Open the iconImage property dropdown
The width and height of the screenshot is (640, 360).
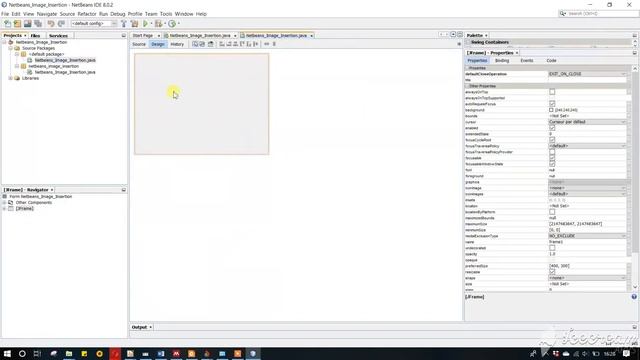[x=587, y=188]
